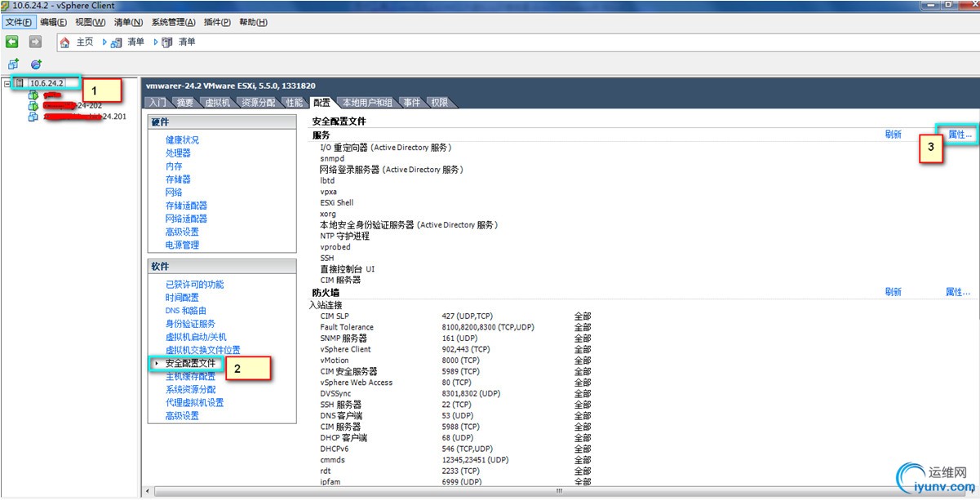Click the green back navigation arrow
This screenshot has width=980, height=500.
(x=12, y=42)
